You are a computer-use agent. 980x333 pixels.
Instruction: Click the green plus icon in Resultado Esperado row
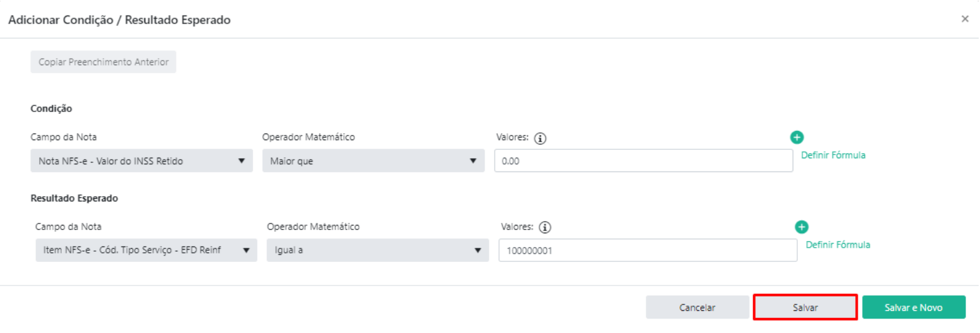point(802,227)
